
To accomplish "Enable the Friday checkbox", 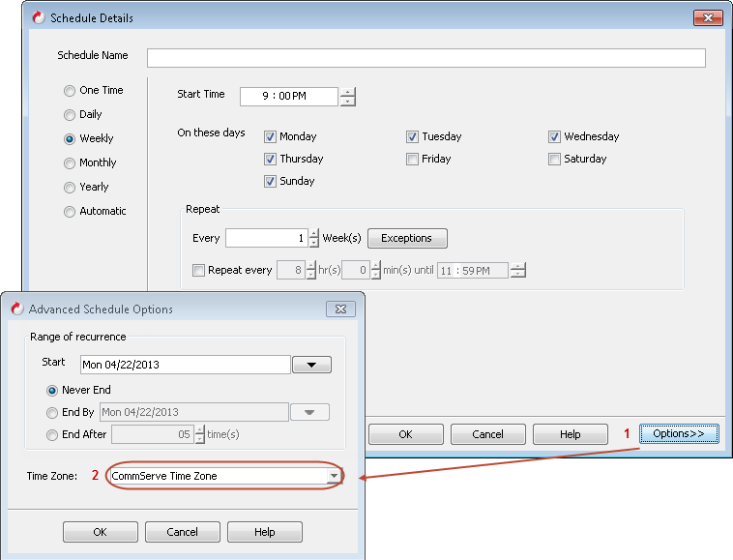I will pyautogui.click(x=413, y=159).
